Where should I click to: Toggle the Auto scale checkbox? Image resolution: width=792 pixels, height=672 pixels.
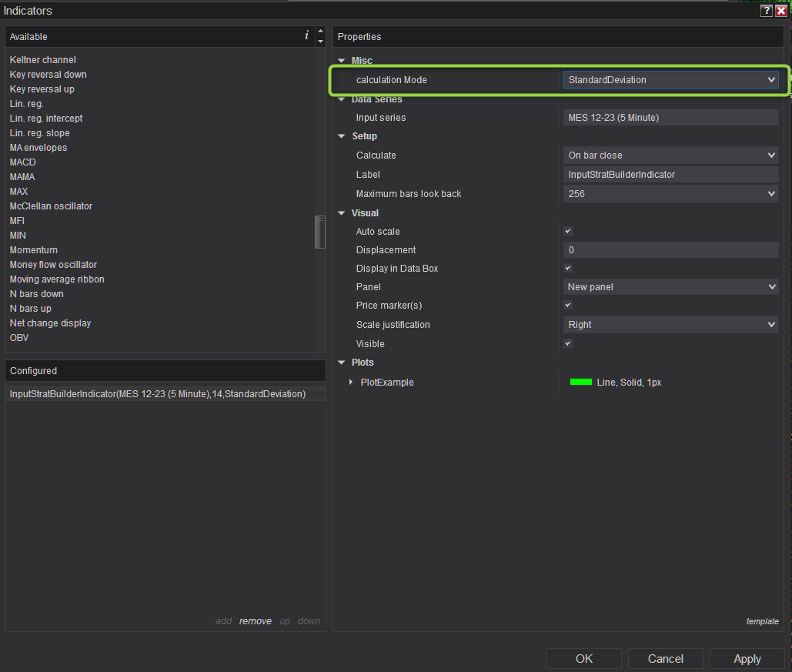tap(568, 231)
